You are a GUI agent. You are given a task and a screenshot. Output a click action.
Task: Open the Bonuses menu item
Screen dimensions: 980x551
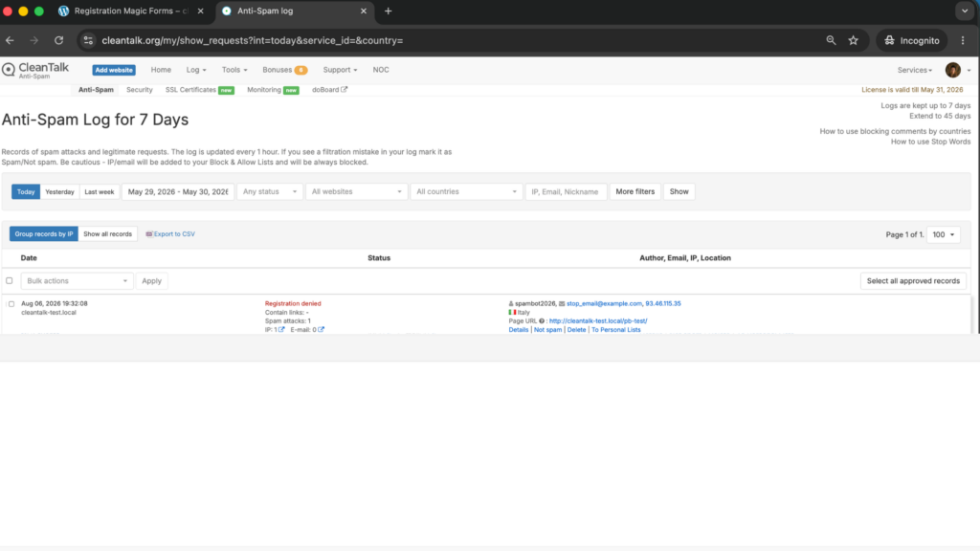coord(284,70)
